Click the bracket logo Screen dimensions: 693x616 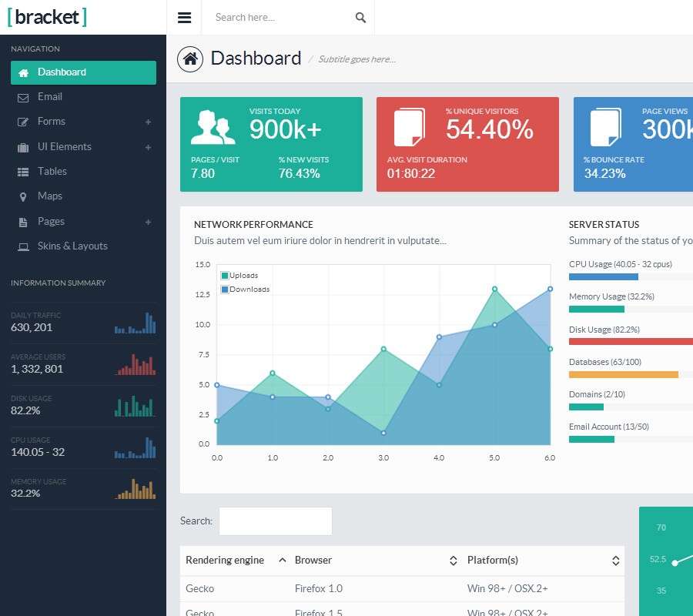point(47,17)
